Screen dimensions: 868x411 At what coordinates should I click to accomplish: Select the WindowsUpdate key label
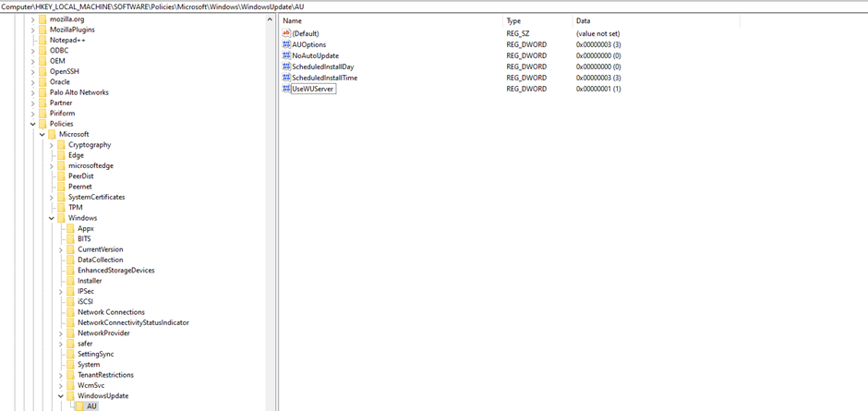tap(103, 396)
